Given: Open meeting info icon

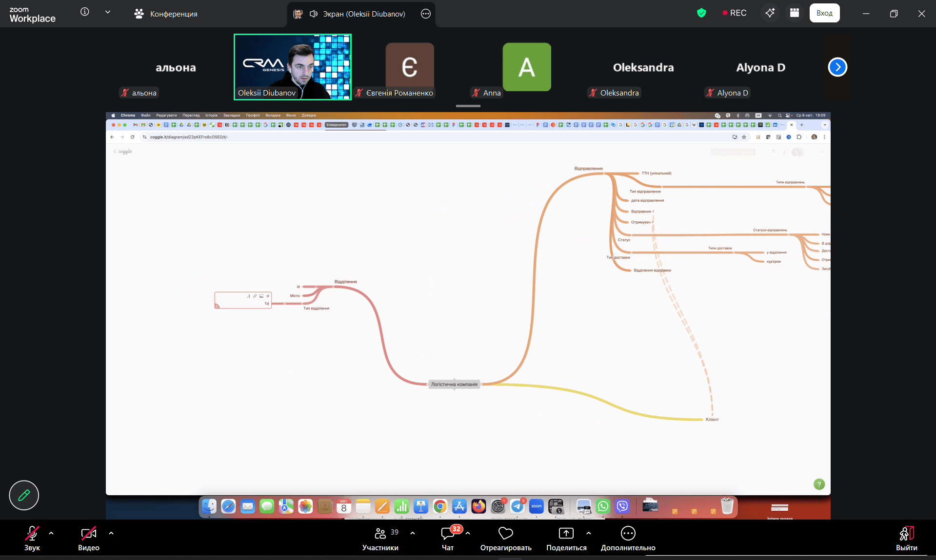Looking at the screenshot, I should tap(85, 12).
